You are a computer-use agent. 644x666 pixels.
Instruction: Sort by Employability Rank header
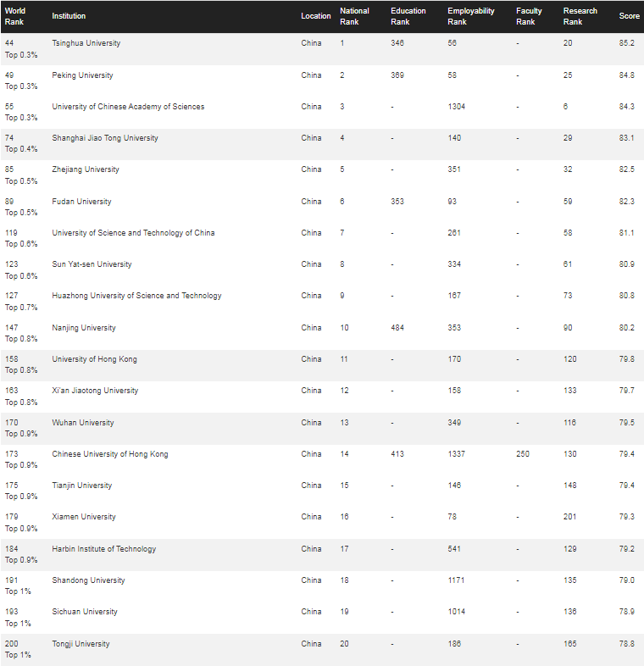coord(470,16)
